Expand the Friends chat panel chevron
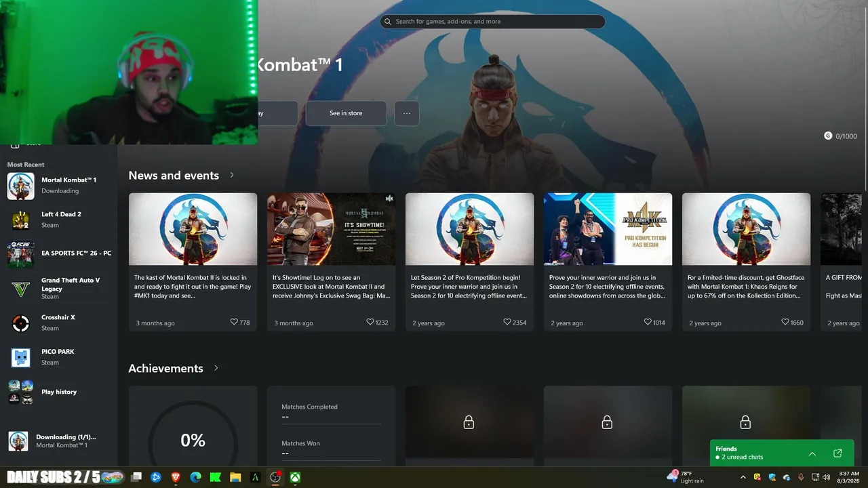Viewport: 868px width, 488px height. [812, 453]
